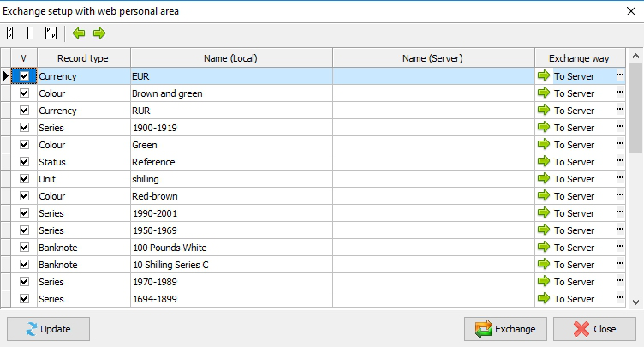Click To Server arrow icon for 10 Shilling Series C
The height and width of the screenshot is (347, 644).
click(x=544, y=265)
